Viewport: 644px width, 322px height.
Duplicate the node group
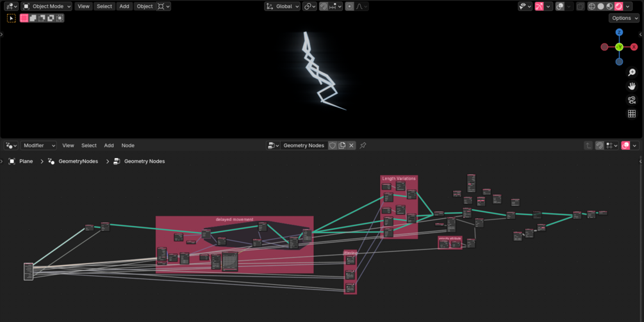point(342,145)
